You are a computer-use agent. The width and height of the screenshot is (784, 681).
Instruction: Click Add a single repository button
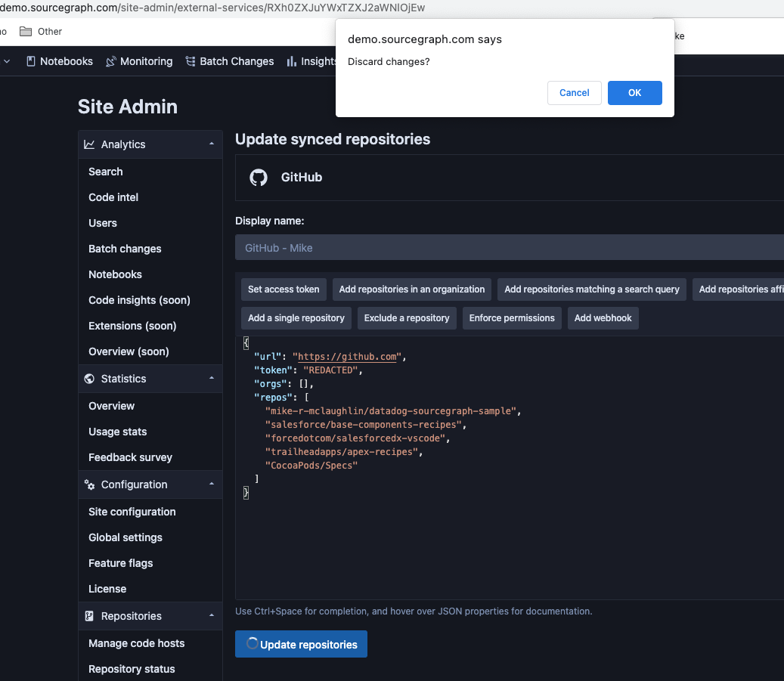tap(296, 318)
